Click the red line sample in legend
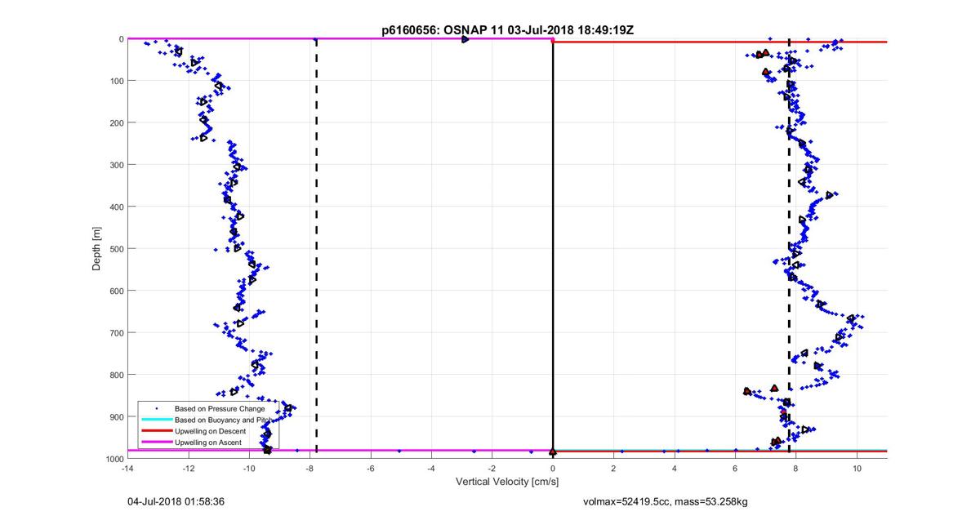The image size is (980, 516). 155,431
